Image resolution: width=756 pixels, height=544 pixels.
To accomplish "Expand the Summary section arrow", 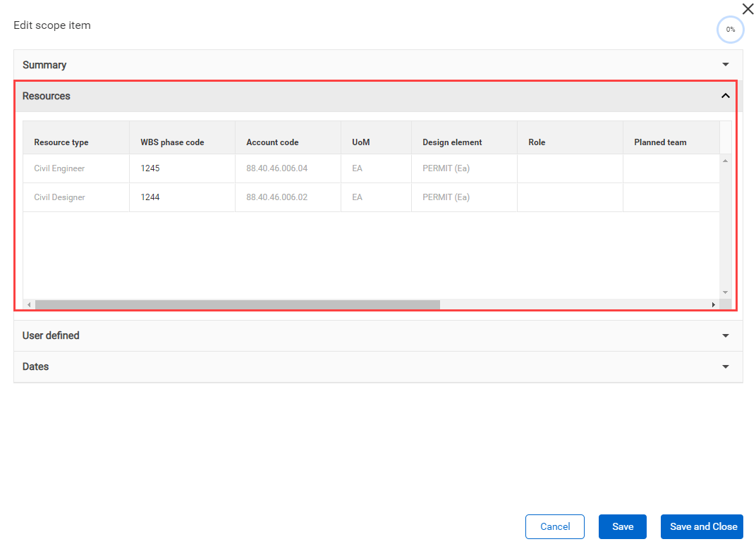I will coord(725,65).
